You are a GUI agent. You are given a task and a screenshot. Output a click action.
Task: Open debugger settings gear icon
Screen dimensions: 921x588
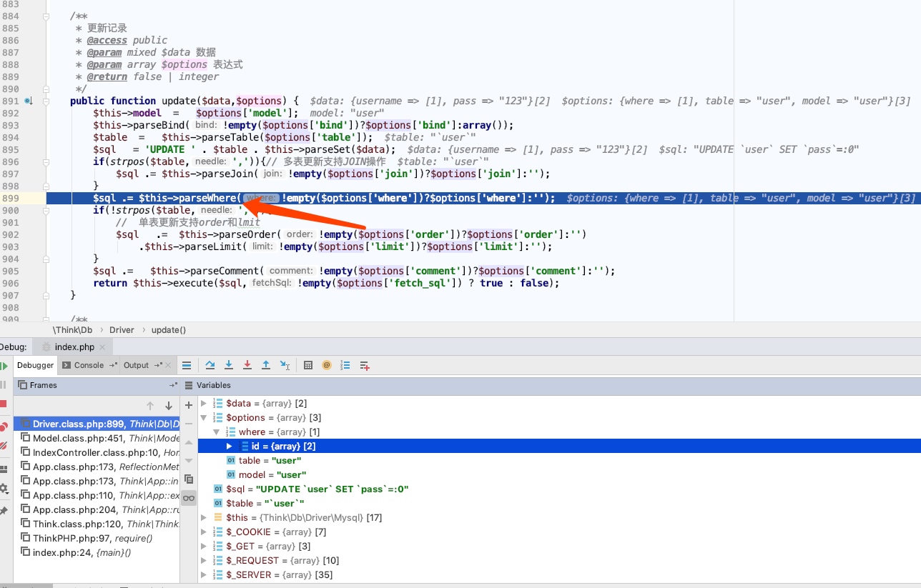point(4,489)
